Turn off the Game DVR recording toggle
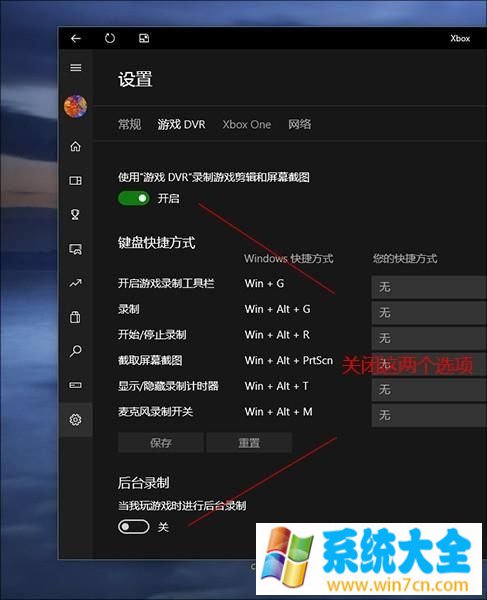Image resolution: width=487 pixels, height=600 pixels. point(134,198)
